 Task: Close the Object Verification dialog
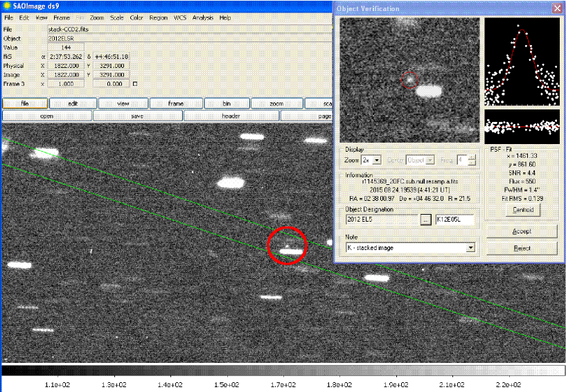click(x=556, y=8)
